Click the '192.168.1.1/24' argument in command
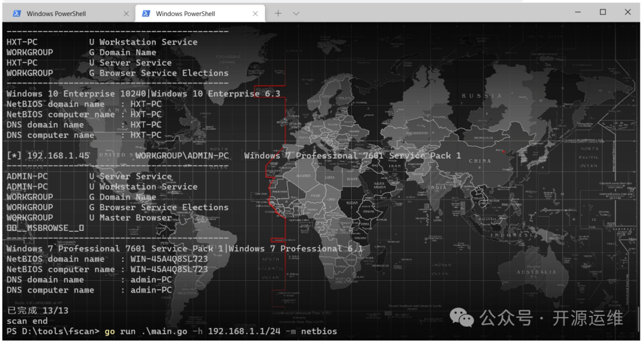 point(244,331)
